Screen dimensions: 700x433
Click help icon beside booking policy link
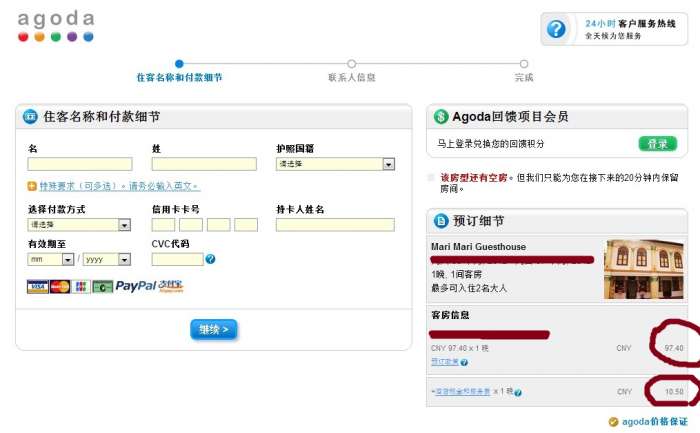pos(464,362)
